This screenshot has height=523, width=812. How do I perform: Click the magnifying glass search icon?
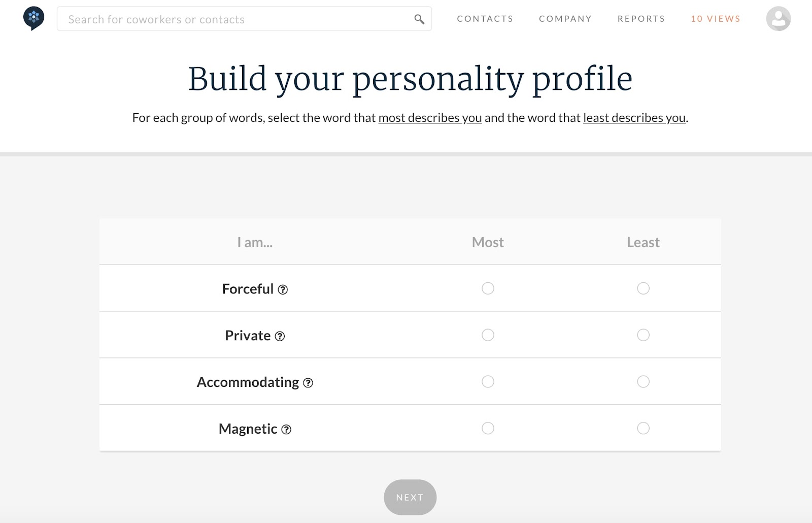tap(419, 19)
